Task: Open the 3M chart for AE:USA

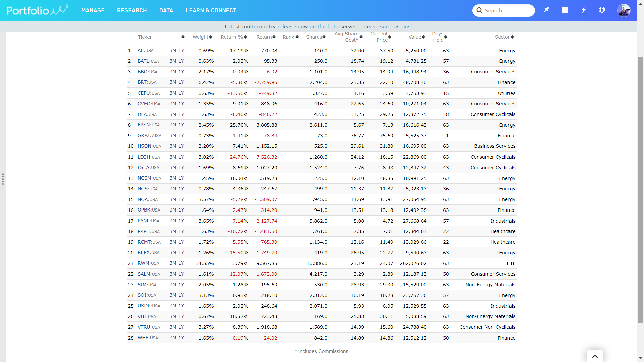Action: 173,50
